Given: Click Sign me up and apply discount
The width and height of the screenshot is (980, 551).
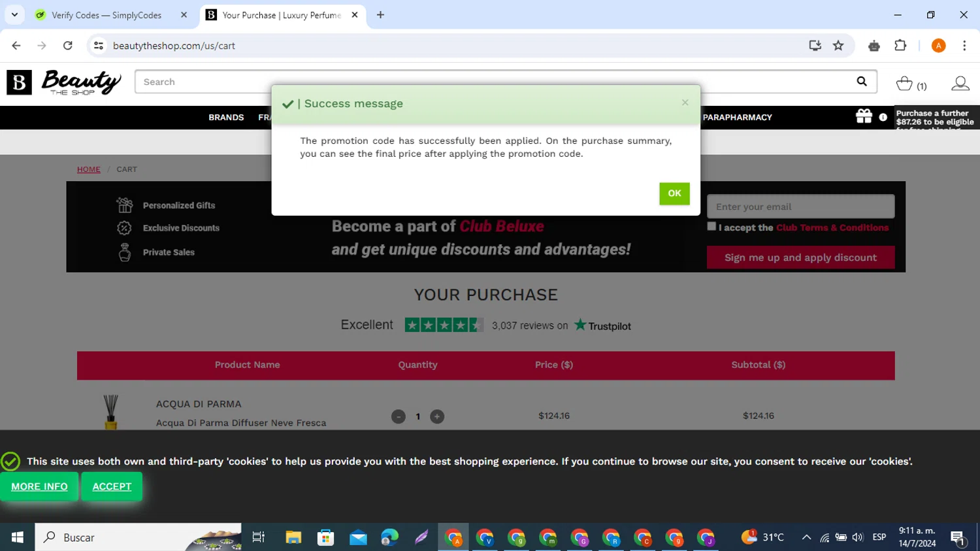Looking at the screenshot, I should (x=800, y=258).
